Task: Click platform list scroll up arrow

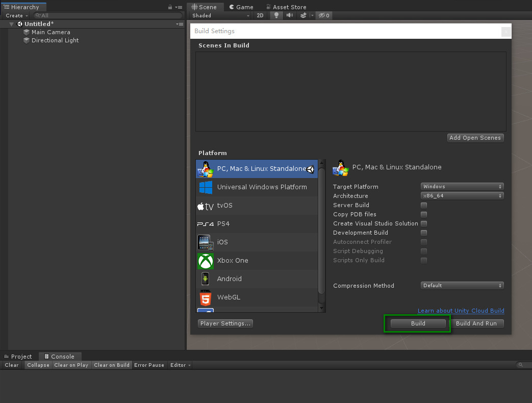Action: coord(322,163)
